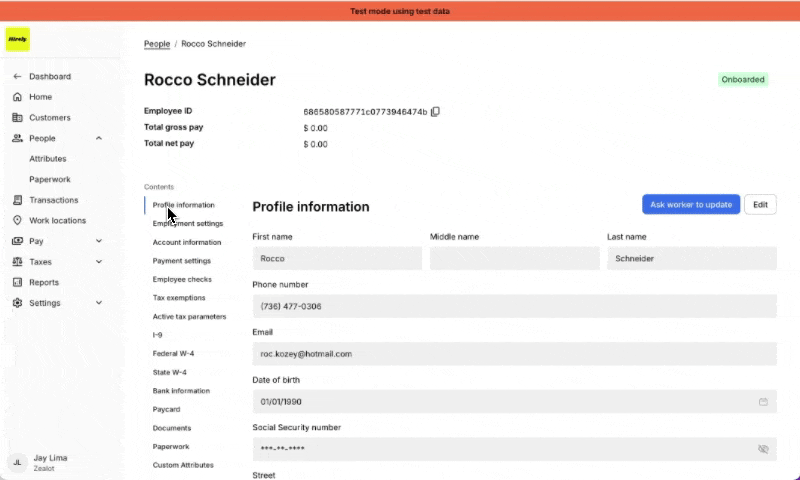Open the Attributes submenu item

pos(47,159)
